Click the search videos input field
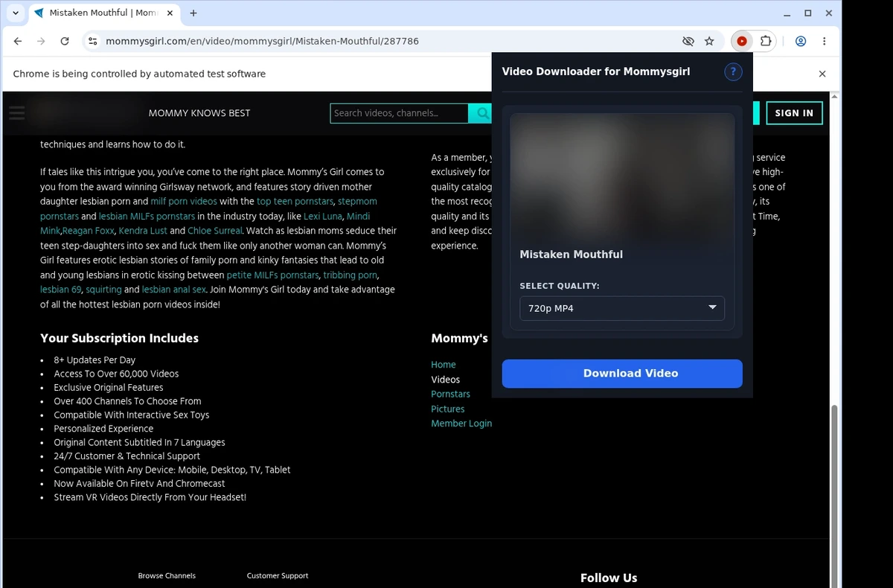Screen dimensions: 893x588 (399, 113)
